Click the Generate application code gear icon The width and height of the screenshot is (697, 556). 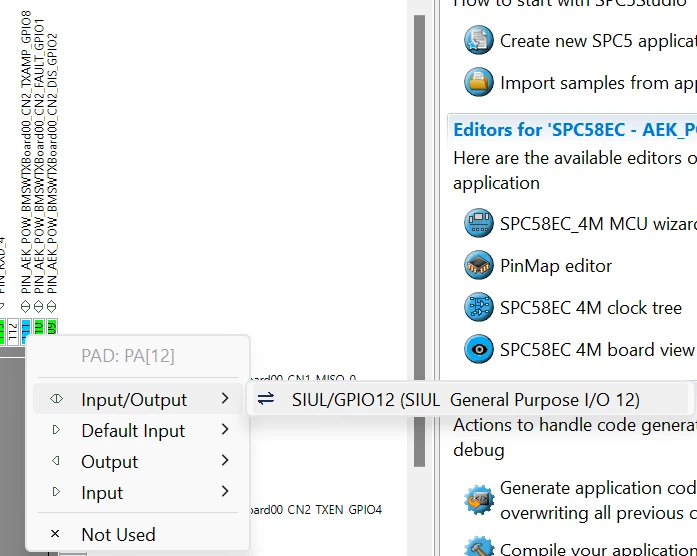pyautogui.click(x=479, y=500)
